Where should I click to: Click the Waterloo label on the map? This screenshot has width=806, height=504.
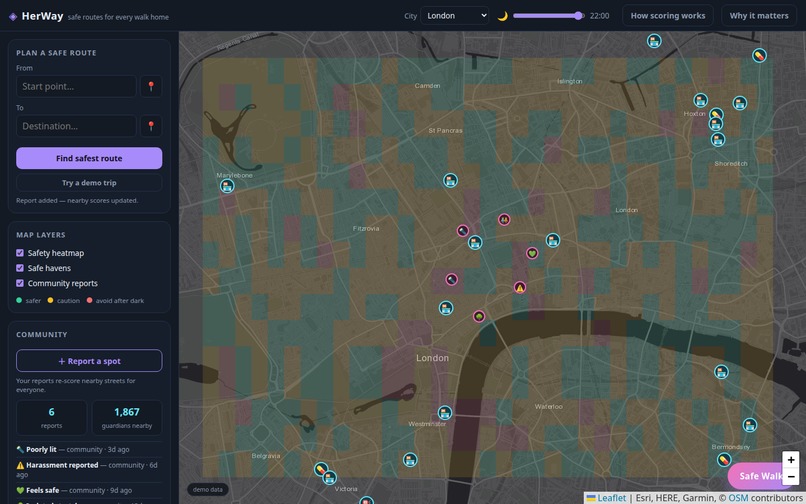click(548, 406)
